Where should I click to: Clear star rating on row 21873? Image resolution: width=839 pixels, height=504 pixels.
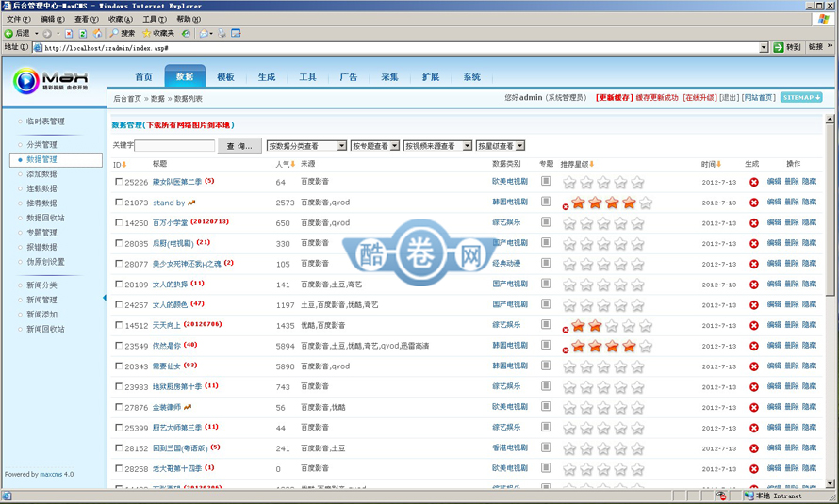click(x=566, y=207)
